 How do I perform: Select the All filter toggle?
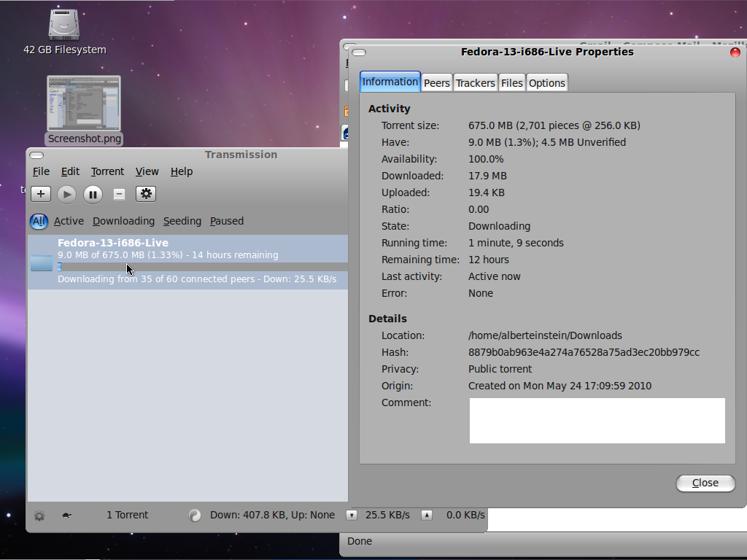[x=39, y=222]
